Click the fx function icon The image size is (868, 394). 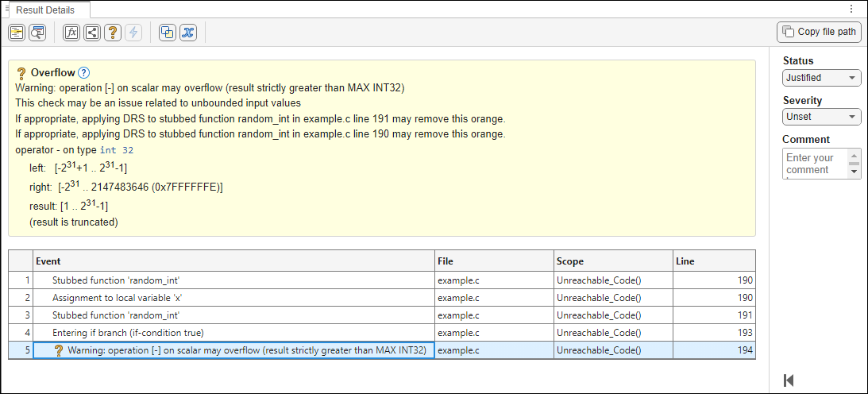[71, 33]
